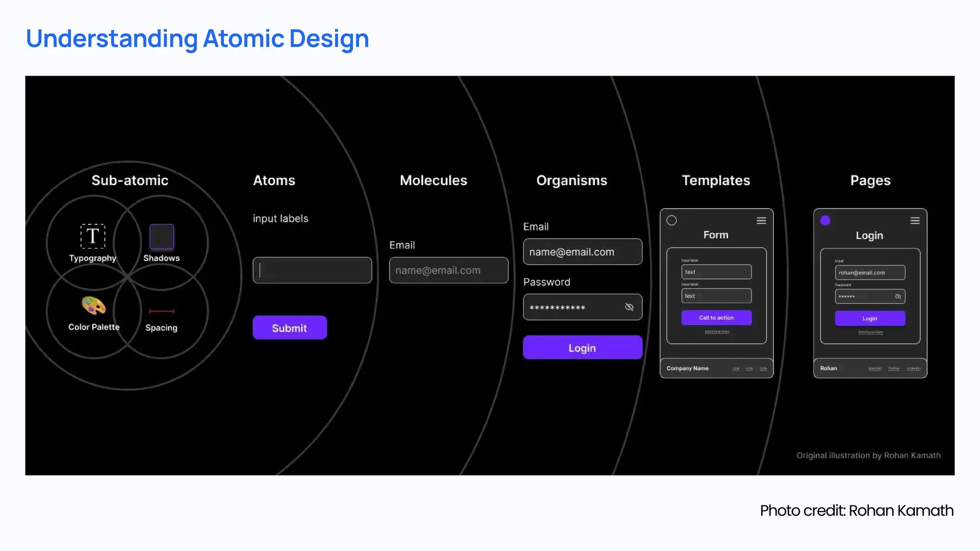The image size is (980, 551).
Task: Click the Additional links text in Form template
Action: (717, 331)
